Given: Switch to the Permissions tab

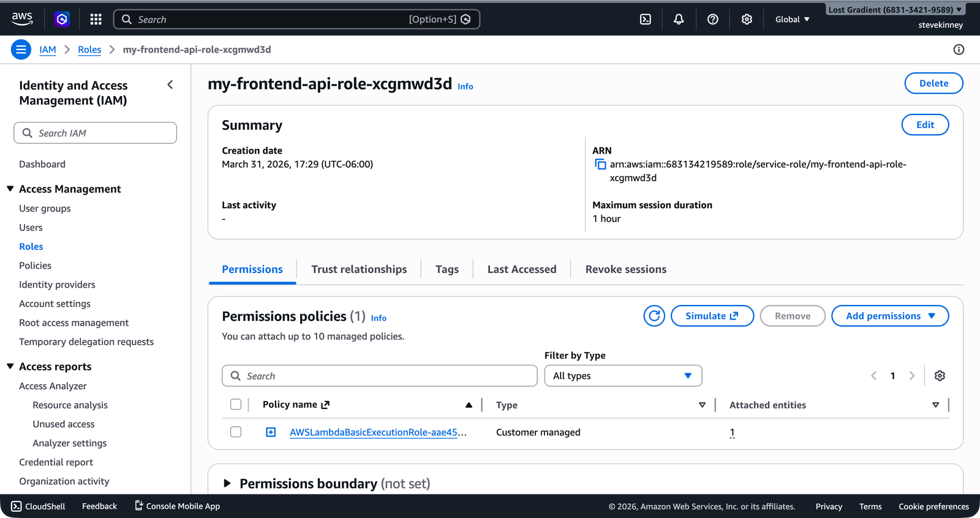Looking at the screenshot, I should [x=252, y=269].
